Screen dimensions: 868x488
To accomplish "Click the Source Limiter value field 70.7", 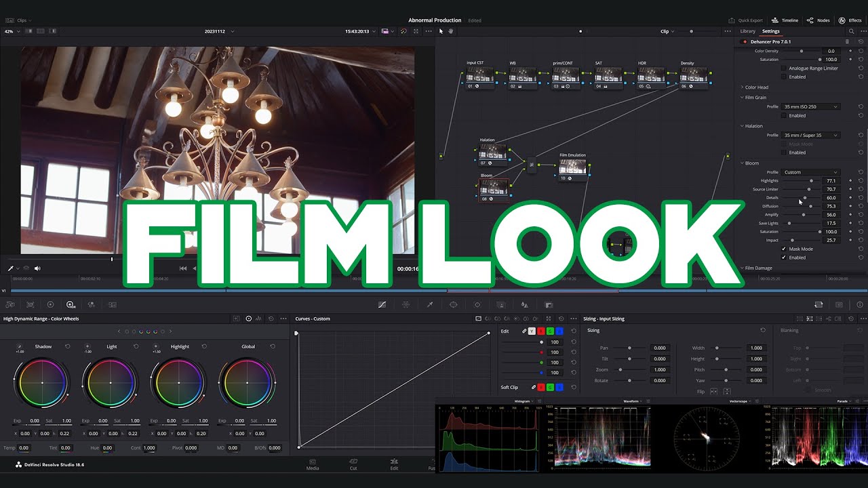I will click(x=831, y=189).
